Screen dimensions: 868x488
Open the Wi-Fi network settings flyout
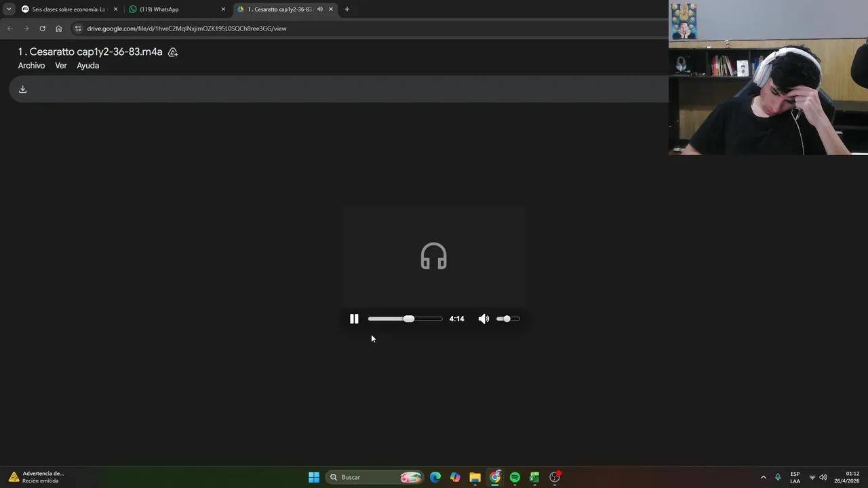click(812, 477)
